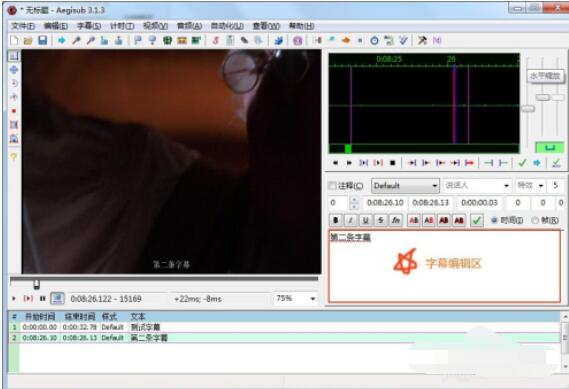Go to next line in audio controls
The image size is (569, 389).
[349, 163]
